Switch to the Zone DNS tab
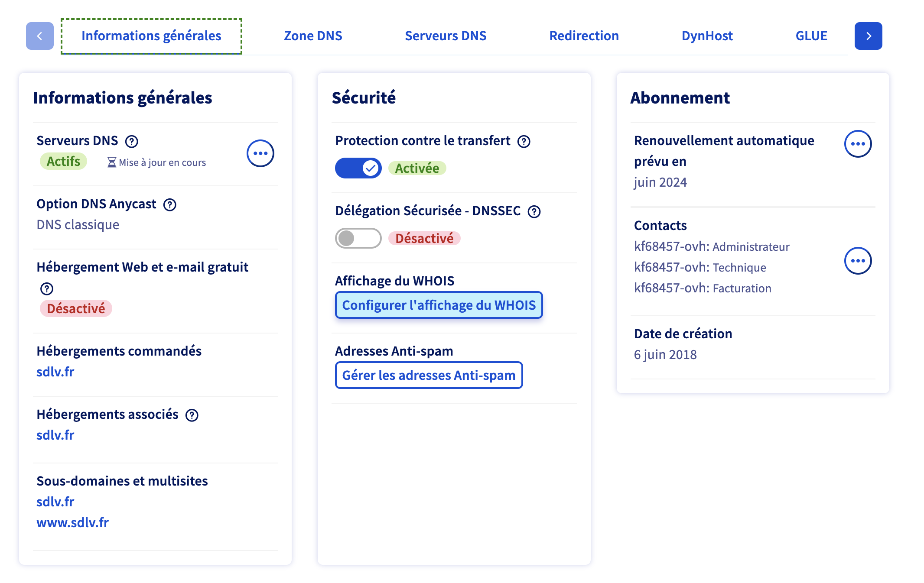This screenshot has width=924, height=583. 313,36
